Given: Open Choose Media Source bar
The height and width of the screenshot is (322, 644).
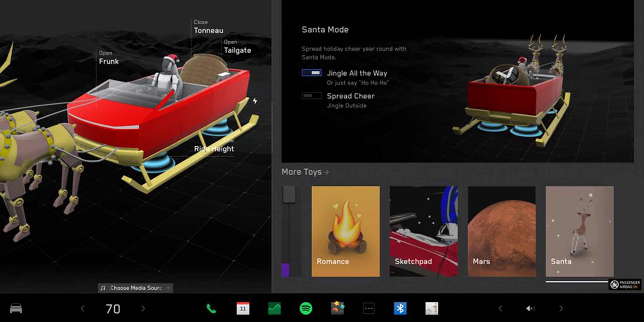Looking at the screenshot, I should pos(135,288).
